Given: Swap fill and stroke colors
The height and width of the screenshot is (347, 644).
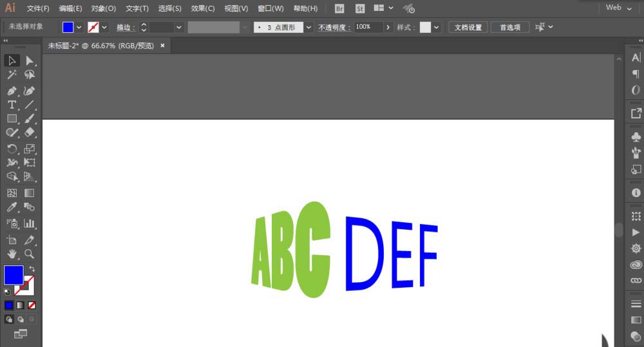Looking at the screenshot, I should [32, 268].
